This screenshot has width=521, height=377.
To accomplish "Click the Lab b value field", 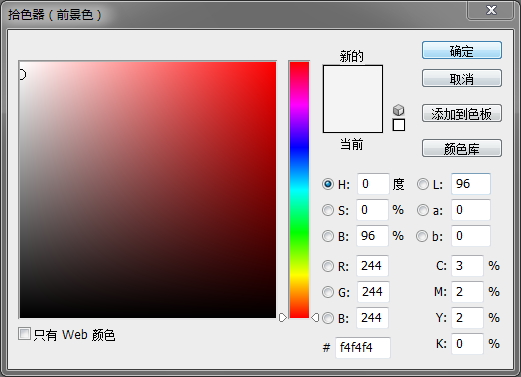I will [471, 236].
